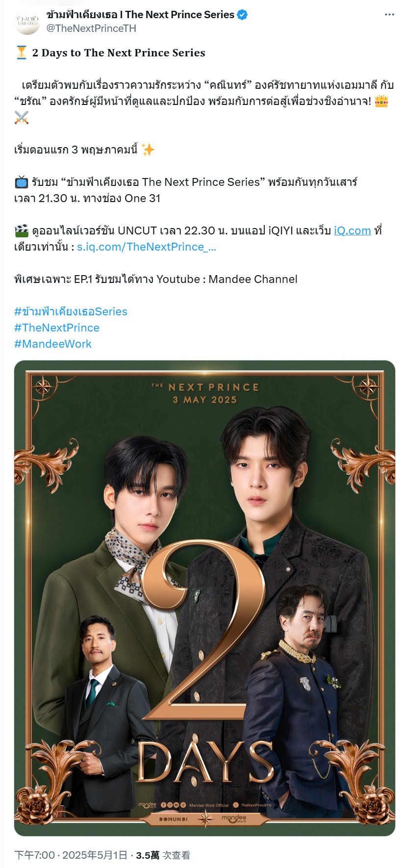Image resolution: width=406 pixels, height=868 pixels.
Task: Click the crossed swords emoji
Action: tap(22, 117)
